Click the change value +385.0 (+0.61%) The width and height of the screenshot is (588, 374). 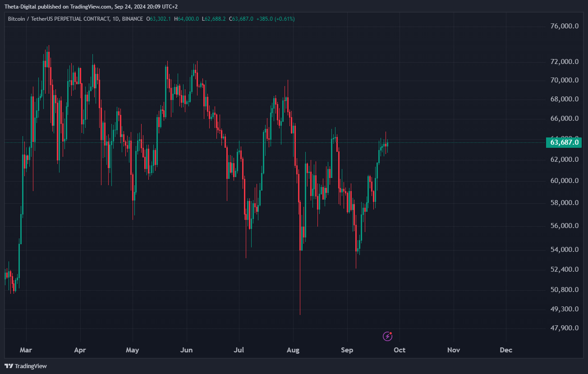[x=276, y=19]
